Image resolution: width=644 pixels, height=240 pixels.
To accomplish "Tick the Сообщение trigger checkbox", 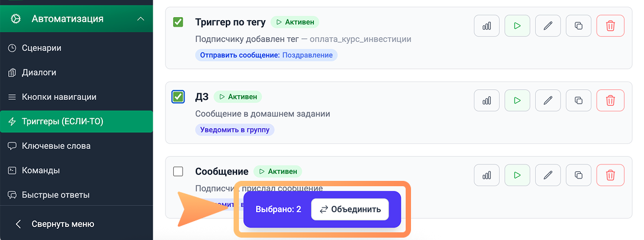I will pos(178,171).
